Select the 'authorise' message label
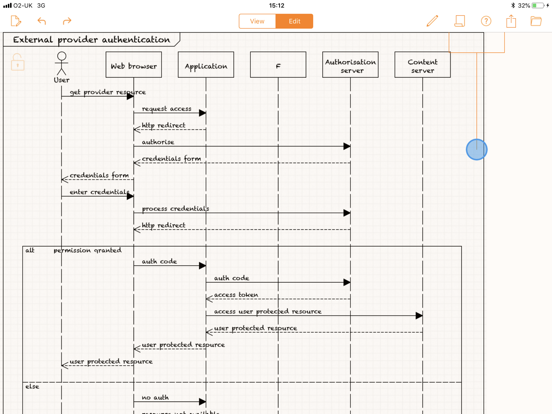Viewport: 552px width, 414px height. click(x=158, y=142)
